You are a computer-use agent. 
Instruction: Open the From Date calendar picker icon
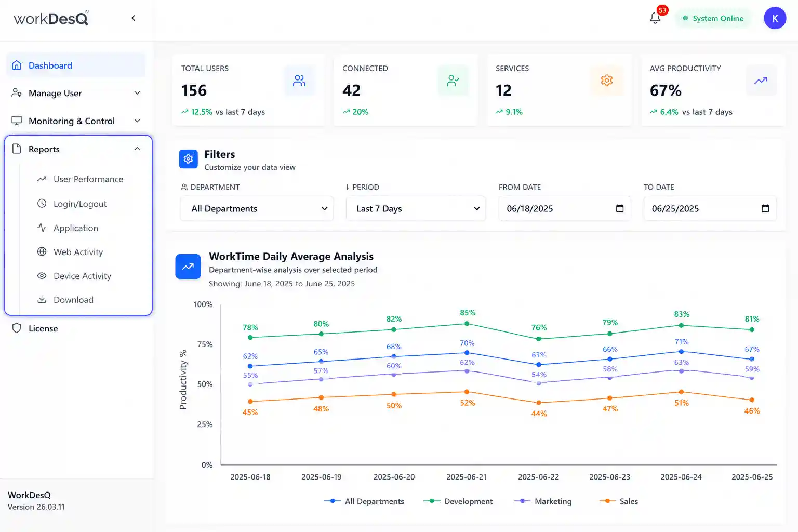click(x=620, y=208)
